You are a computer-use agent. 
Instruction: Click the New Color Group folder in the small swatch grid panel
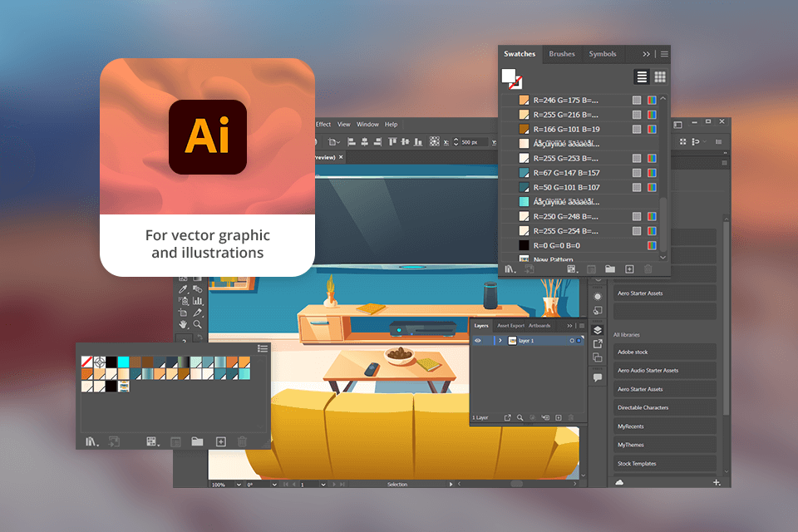click(x=198, y=441)
